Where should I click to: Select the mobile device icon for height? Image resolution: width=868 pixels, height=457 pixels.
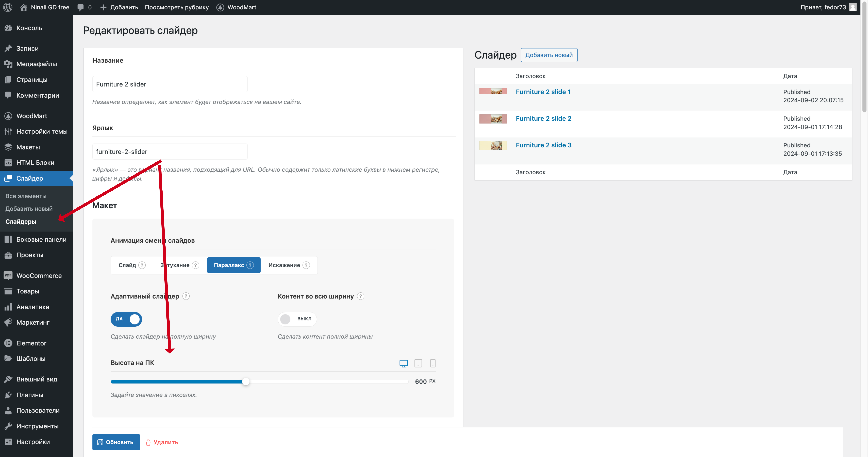pos(433,363)
